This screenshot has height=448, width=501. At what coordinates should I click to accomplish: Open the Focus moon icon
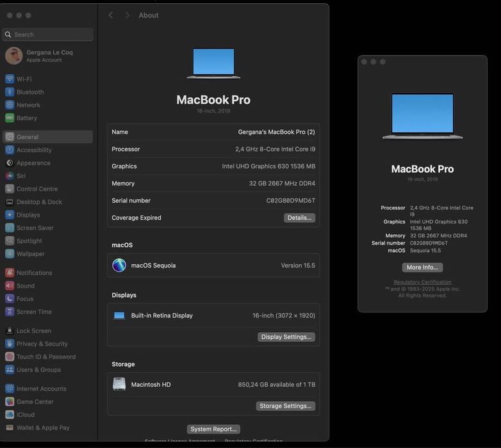[x=10, y=299]
